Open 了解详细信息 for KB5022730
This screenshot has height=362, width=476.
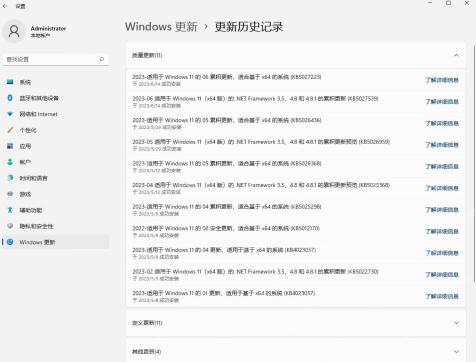click(x=442, y=275)
